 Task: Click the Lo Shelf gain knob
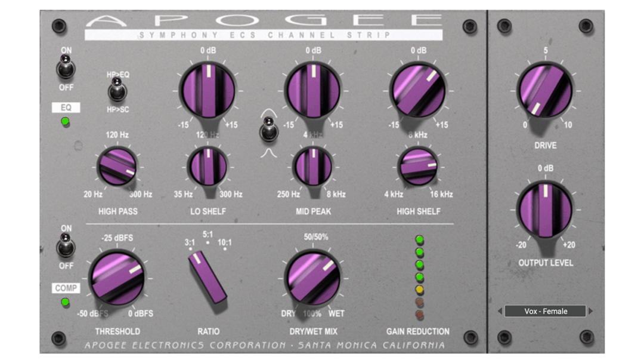point(208,91)
